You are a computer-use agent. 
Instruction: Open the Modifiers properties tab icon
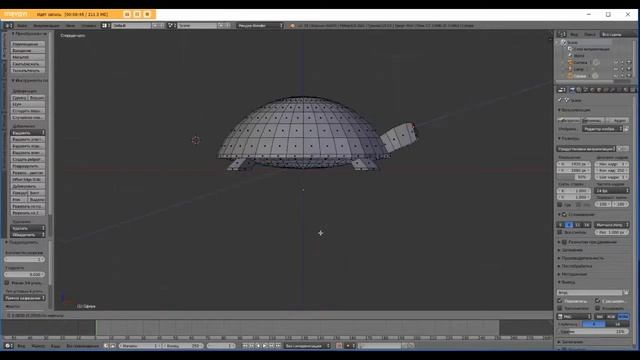[x=612, y=90]
